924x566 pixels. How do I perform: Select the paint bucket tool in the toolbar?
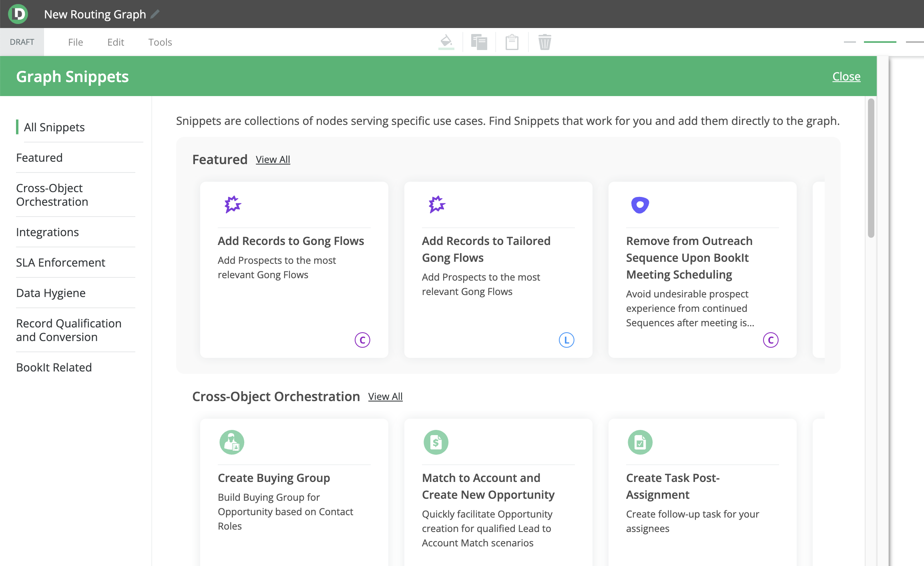(x=447, y=42)
